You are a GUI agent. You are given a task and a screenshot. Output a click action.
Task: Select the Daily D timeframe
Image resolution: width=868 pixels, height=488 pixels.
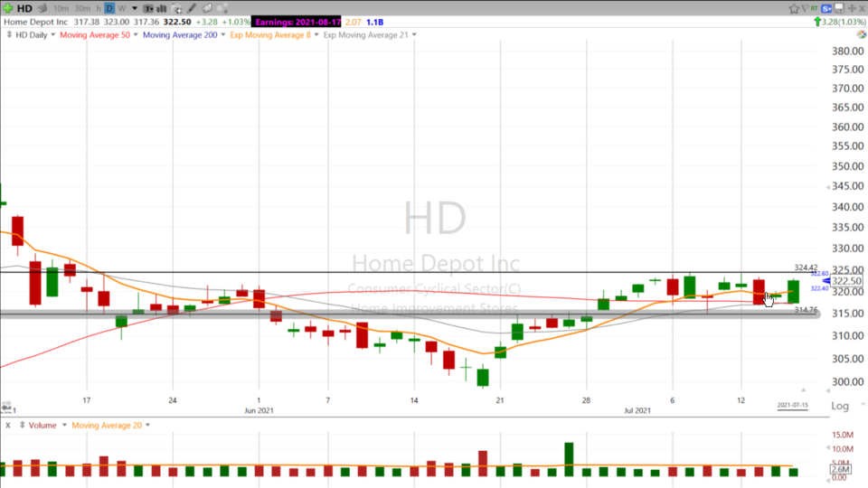(x=109, y=8)
